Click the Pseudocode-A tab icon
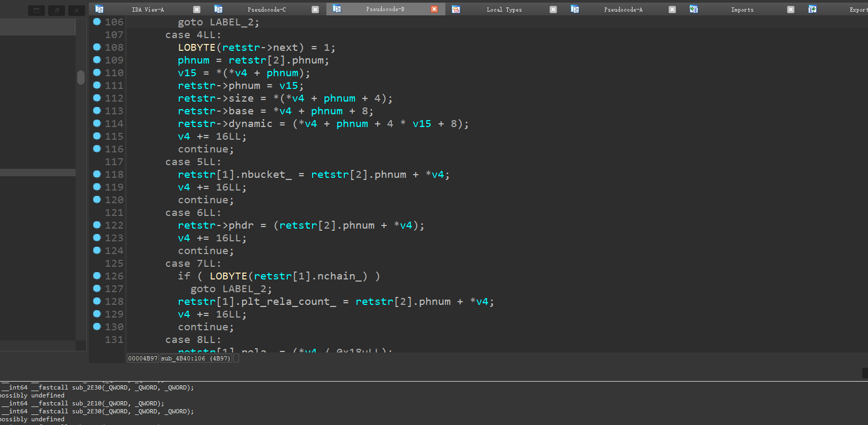The image size is (868, 425). point(574,9)
